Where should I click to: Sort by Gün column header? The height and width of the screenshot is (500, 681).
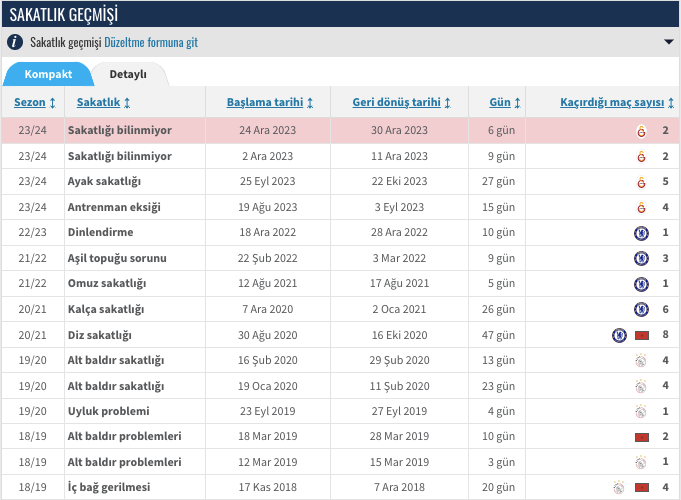point(500,103)
